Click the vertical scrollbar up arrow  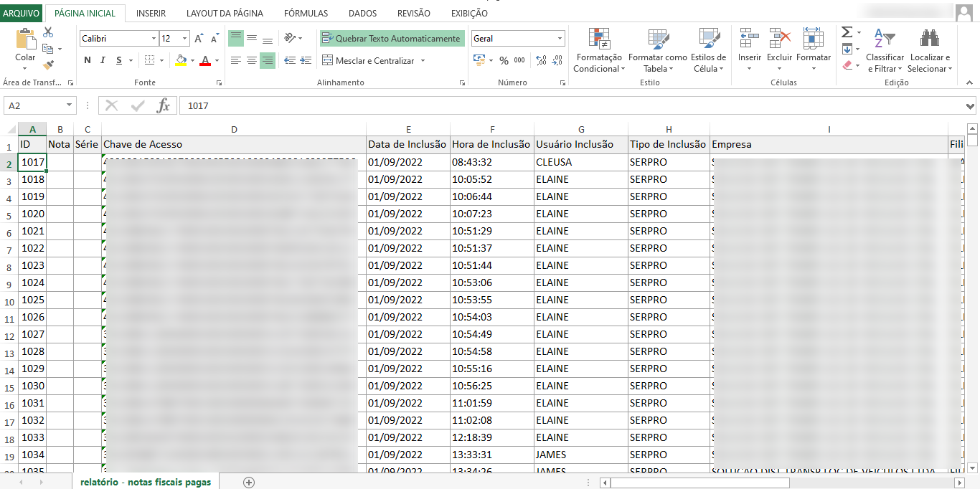coord(972,128)
